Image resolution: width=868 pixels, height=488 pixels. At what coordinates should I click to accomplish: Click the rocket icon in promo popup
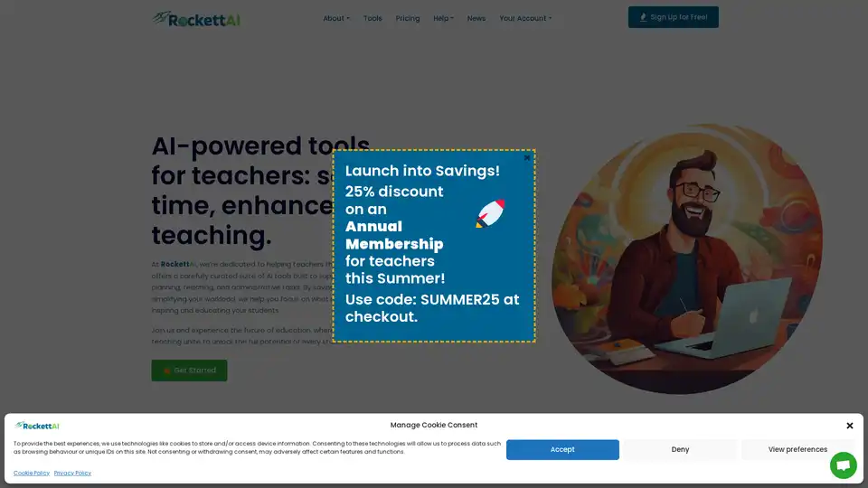pyautogui.click(x=490, y=213)
